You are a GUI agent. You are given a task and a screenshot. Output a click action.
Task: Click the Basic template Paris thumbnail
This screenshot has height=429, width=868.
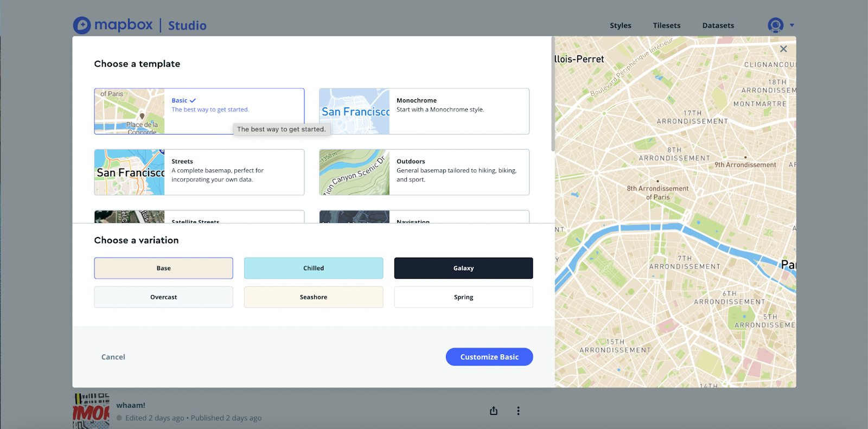(130, 111)
